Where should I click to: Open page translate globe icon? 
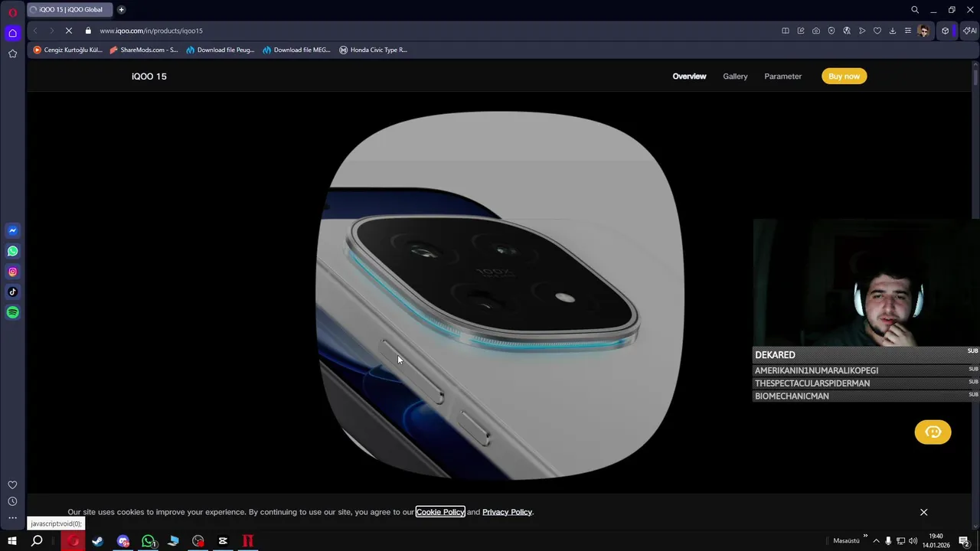[847, 31]
